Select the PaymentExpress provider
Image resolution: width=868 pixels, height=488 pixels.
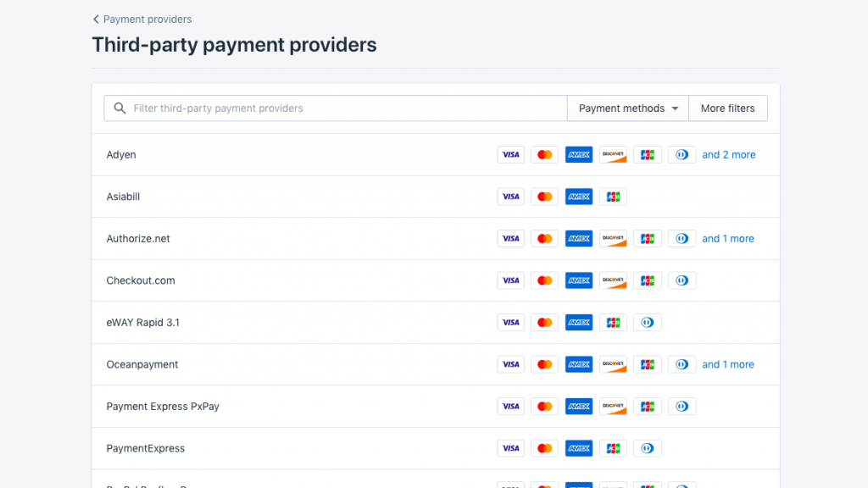[x=436, y=449]
